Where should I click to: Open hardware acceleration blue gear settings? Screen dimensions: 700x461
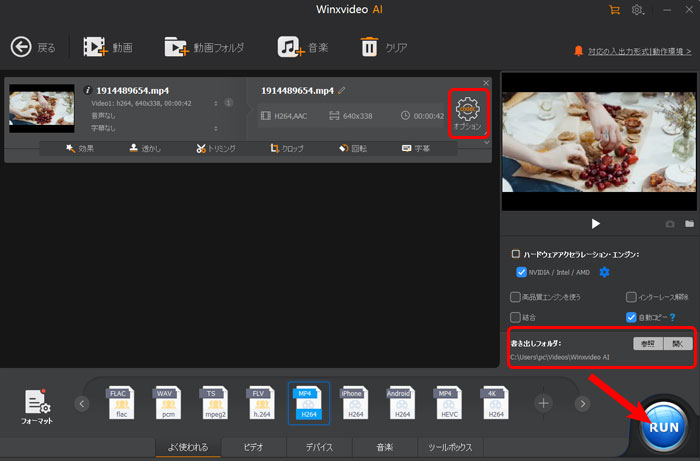coord(604,272)
